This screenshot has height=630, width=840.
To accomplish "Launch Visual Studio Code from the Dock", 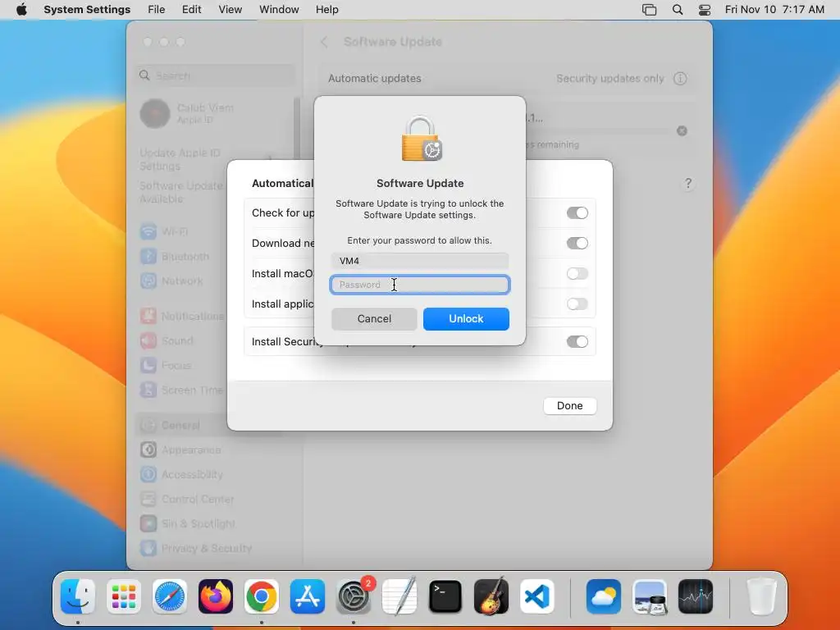I will point(537,596).
